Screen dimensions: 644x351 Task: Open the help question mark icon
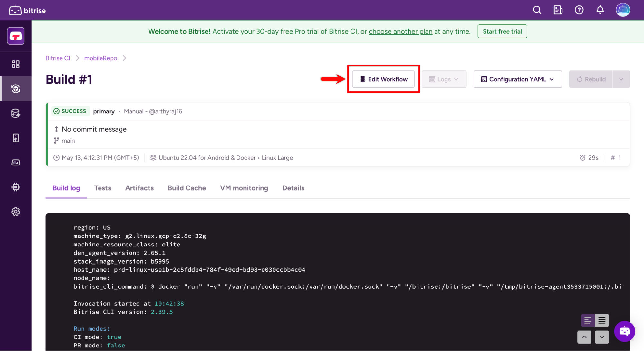pyautogui.click(x=579, y=10)
